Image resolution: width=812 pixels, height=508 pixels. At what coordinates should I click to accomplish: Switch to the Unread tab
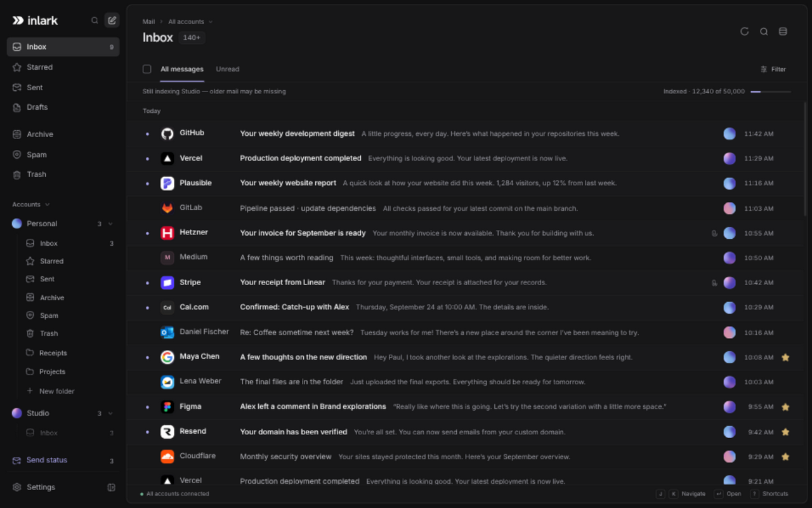click(227, 69)
